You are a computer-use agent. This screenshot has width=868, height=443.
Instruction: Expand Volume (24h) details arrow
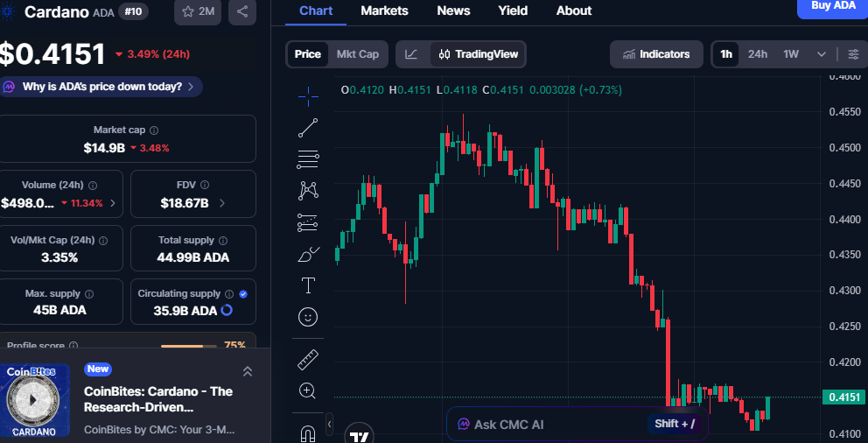pyautogui.click(x=112, y=203)
